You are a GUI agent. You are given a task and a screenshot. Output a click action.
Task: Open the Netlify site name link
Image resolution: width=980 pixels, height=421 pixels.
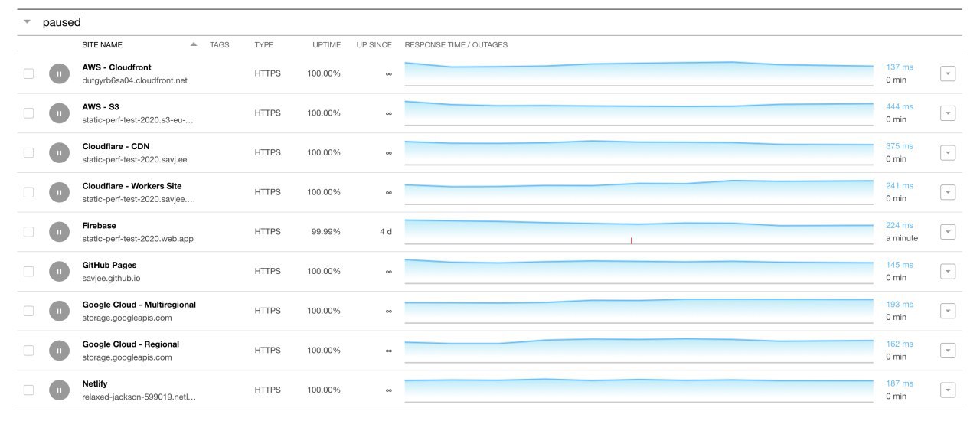click(95, 383)
